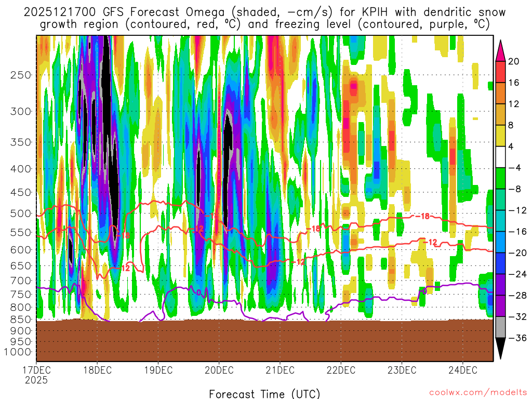Click the yellow colorbar segment between 4 and 8
Screen dimensions: 532x399
(x=500, y=136)
